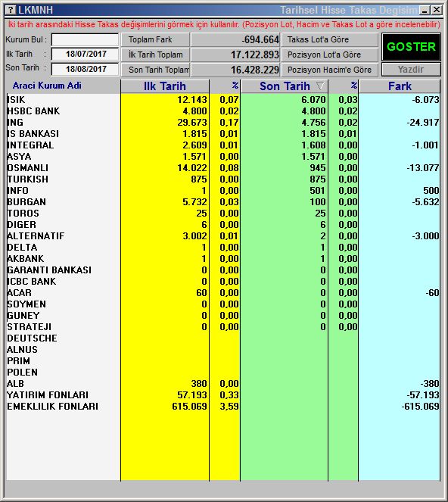Screen dimensions: 448x502
Task: Click the Son Tarih date field
Action: click(x=85, y=69)
